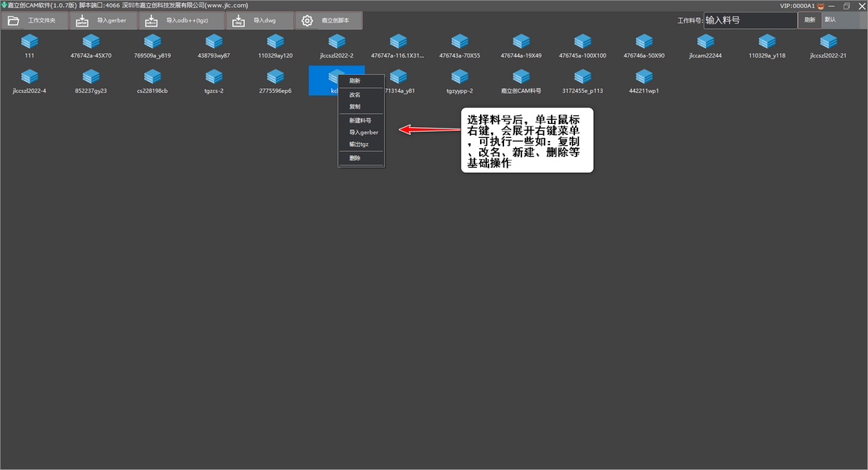Image resolution: width=868 pixels, height=470 pixels.
Task: Select job icon tgzyypp-2
Action: tap(460, 81)
